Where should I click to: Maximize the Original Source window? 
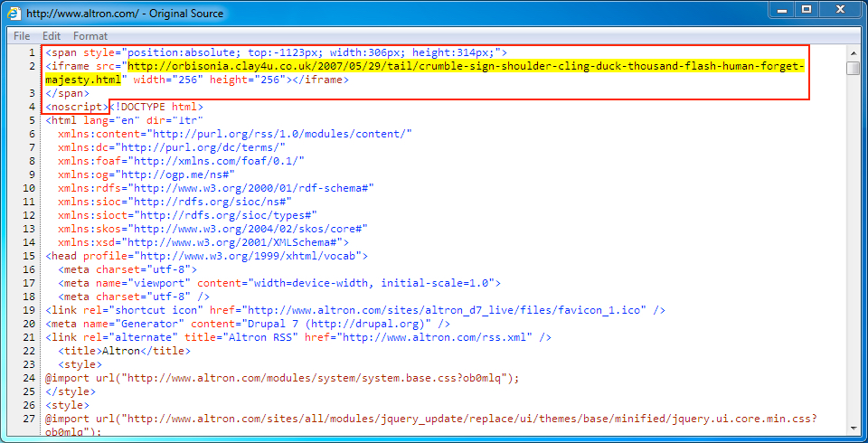coord(806,10)
